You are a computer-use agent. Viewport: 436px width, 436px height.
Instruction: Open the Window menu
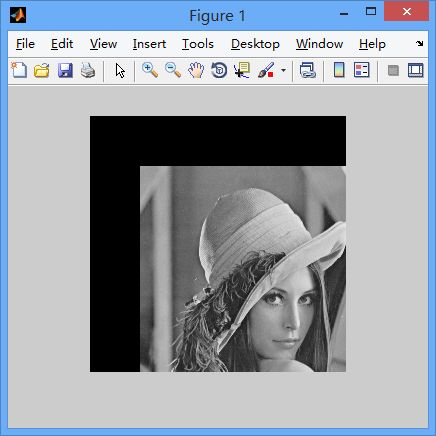click(319, 44)
